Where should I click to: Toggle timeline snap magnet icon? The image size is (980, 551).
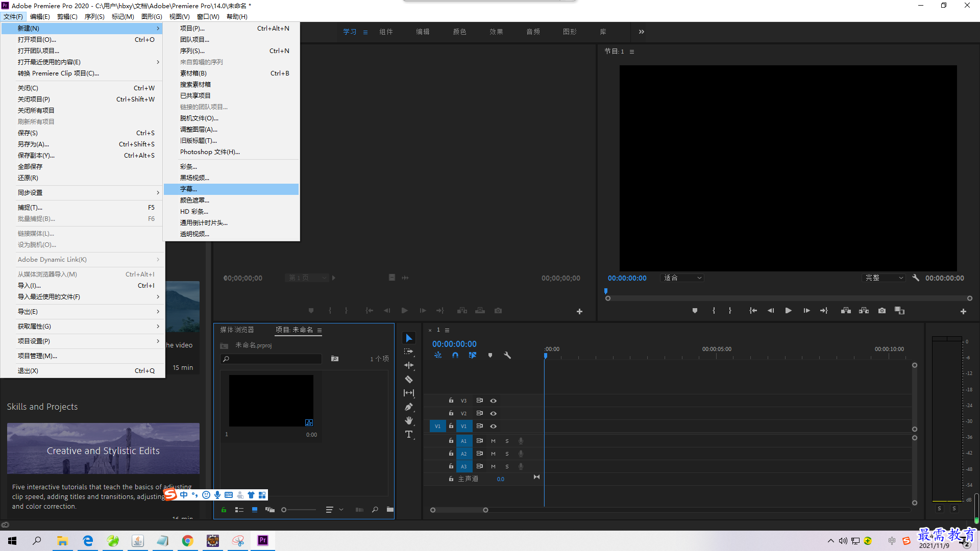tap(455, 355)
